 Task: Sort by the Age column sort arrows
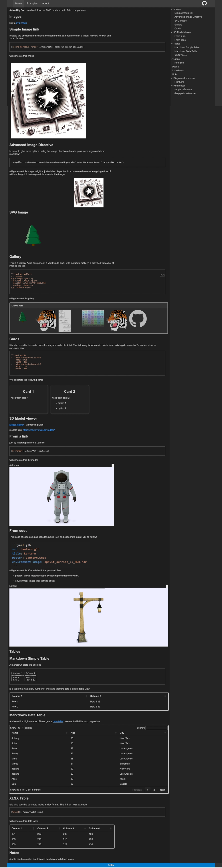[116, 733]
